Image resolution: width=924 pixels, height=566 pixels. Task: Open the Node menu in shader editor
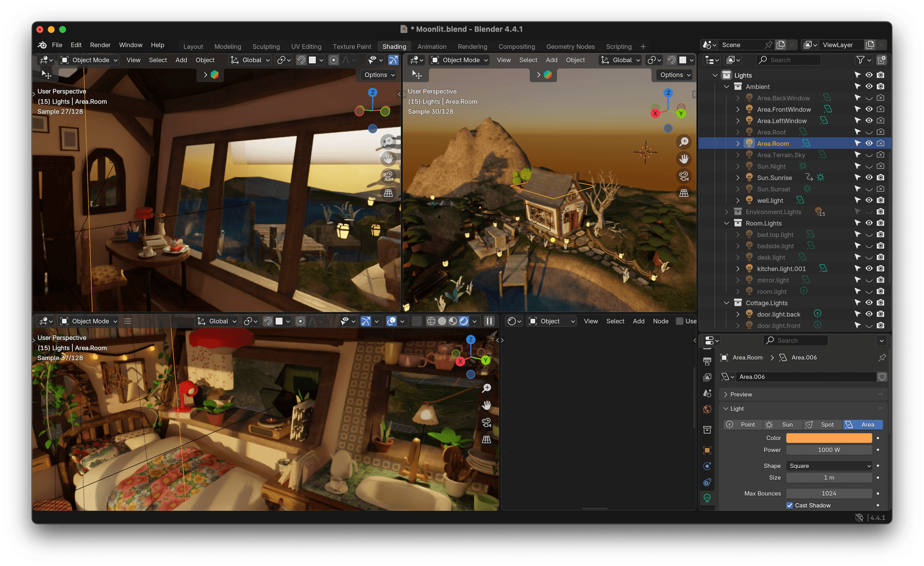pyautogui.click(x=660, y=321)
